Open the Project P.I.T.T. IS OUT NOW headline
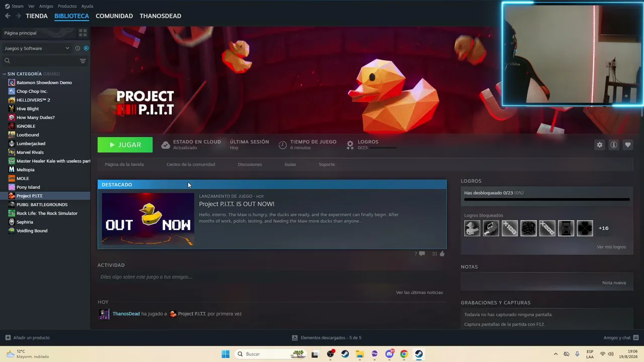Viewport: 644px width, 362px height. coord(236,204)
